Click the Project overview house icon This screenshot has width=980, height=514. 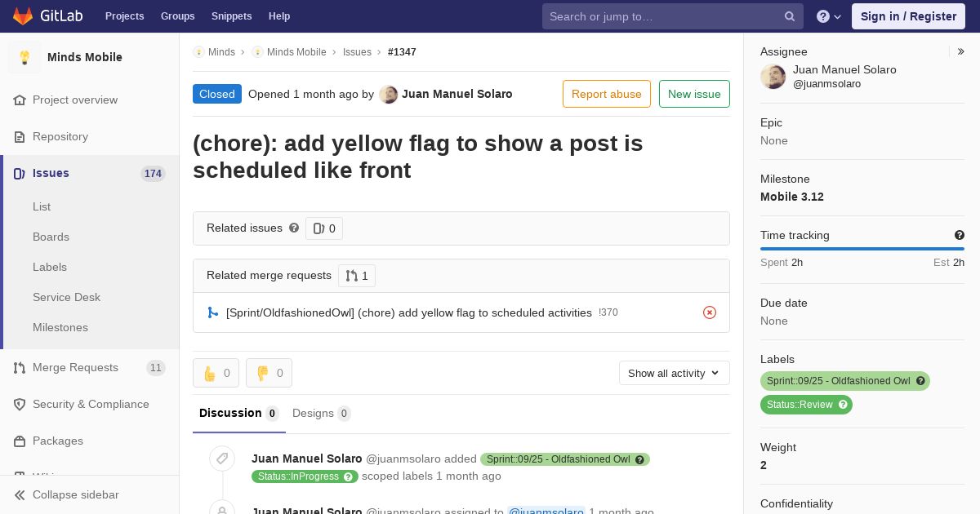click(20, 100)
